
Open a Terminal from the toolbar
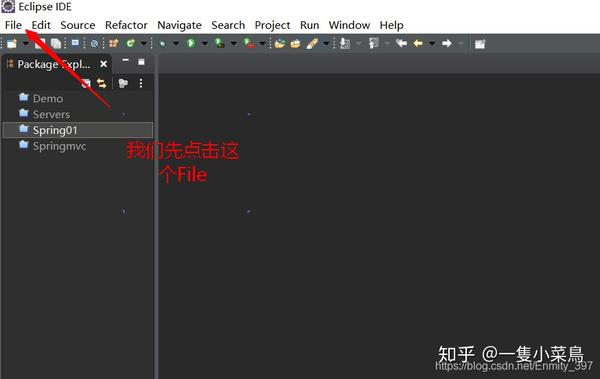click(75, 43)
